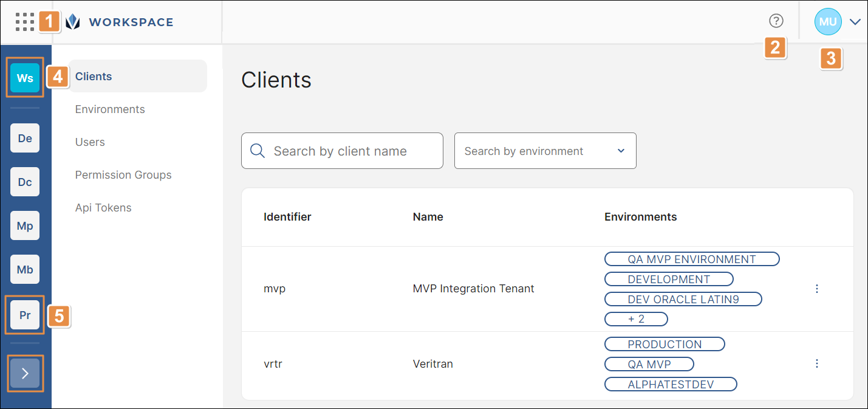Viewport: 868px width, 409px height.
Task: Open the Users section
Action: (90, 142)
